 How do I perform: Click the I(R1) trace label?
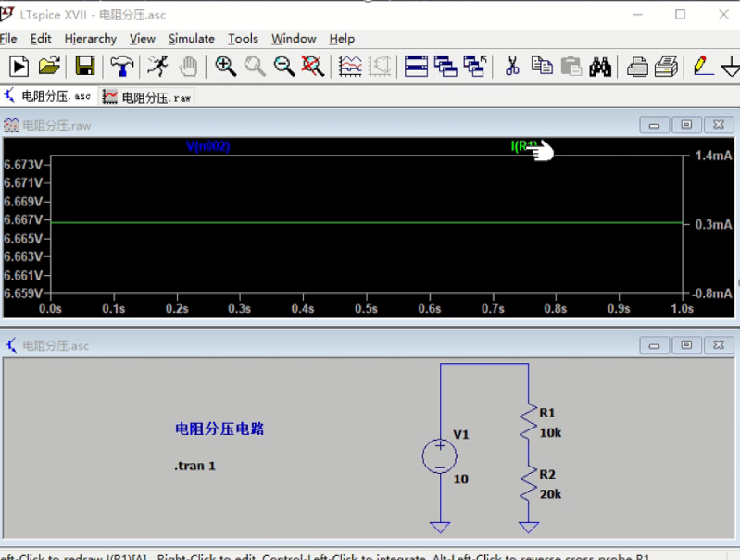click(x=523, y=146)
